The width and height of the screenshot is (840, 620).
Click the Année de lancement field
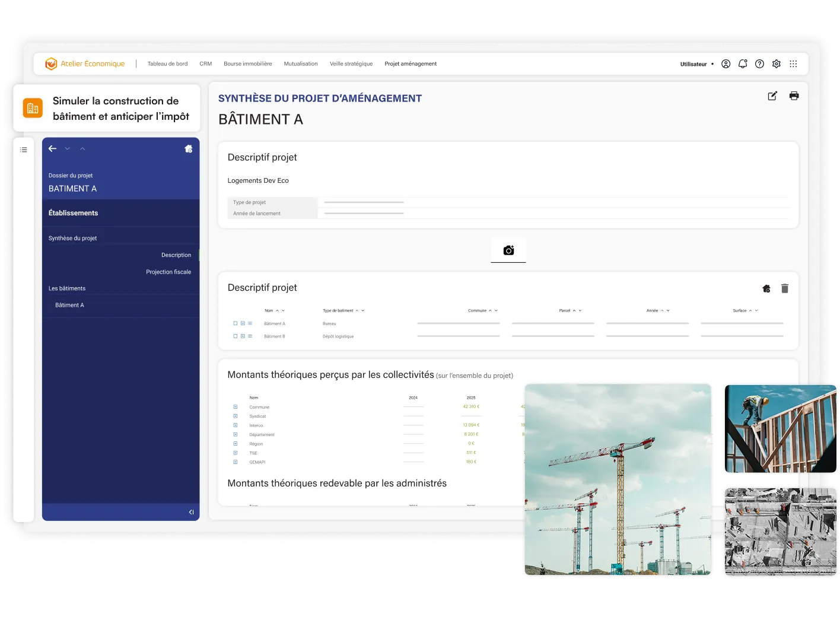[508, 213]
